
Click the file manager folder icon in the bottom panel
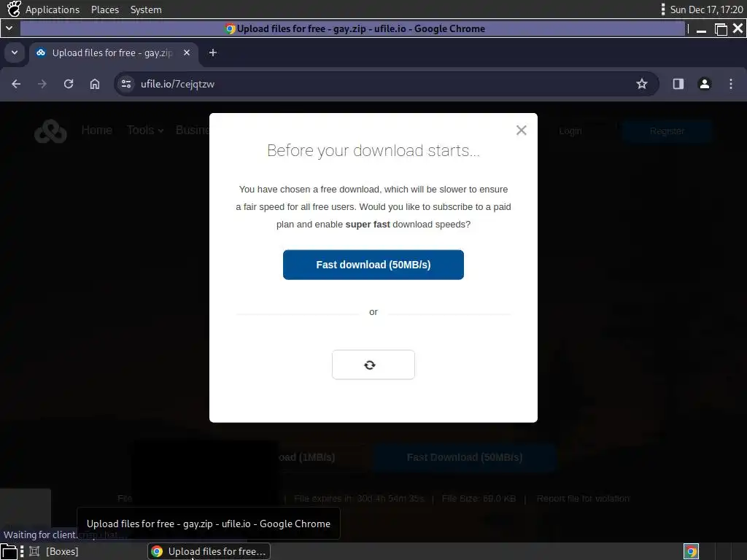tap(9, 551)
